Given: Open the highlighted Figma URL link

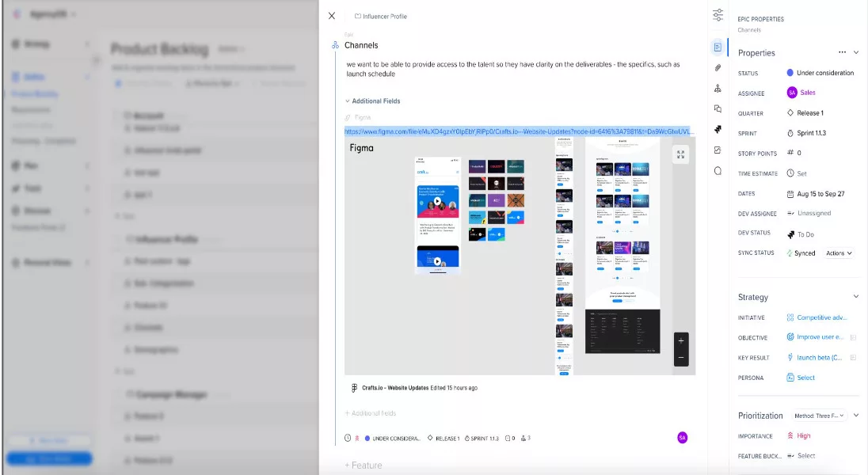Looking at the screenshot, I should [519, 131].
